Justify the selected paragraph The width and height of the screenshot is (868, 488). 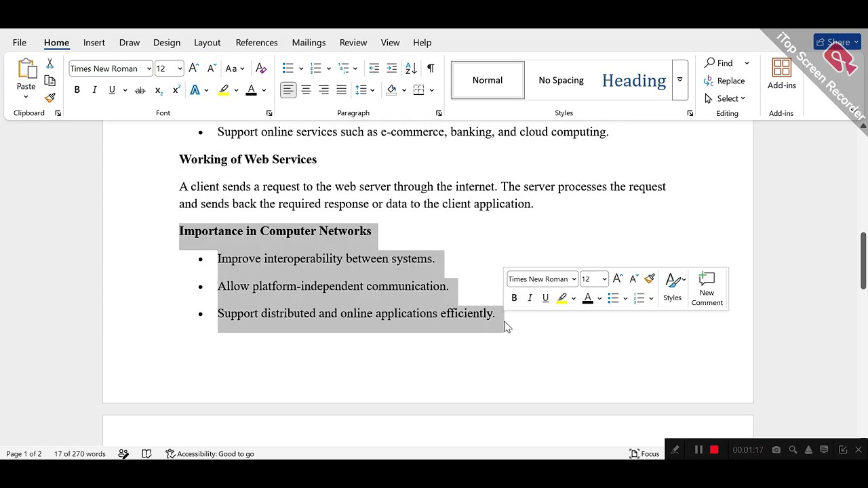[x=341, y=90]
